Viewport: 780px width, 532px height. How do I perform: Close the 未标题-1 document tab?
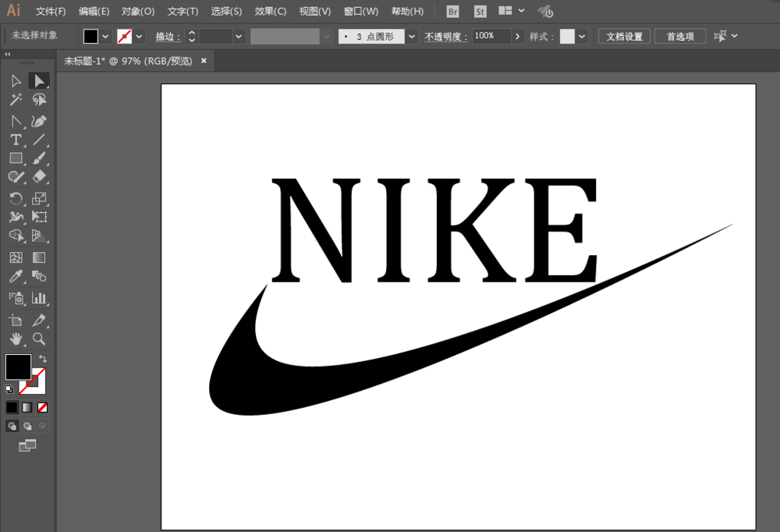204,61
